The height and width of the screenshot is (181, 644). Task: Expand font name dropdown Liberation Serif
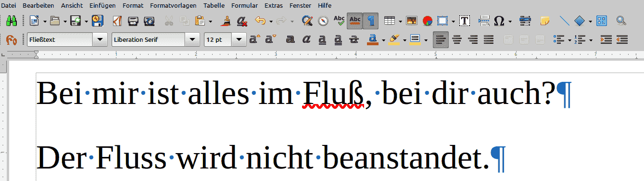192,39
